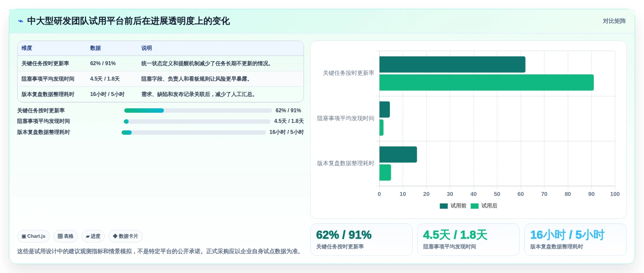Click description starting 需求、缺陷和发布记录
The height and width of the screenshot is (273, 644).
click(x=200, y=94)
